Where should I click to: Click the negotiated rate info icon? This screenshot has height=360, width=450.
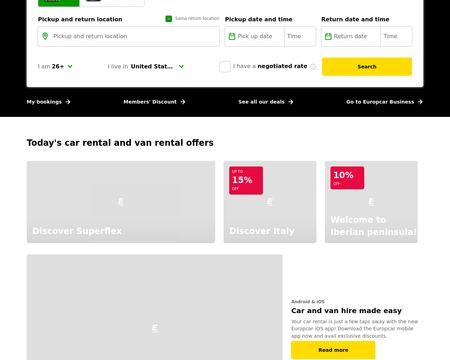tap(313, 67)
